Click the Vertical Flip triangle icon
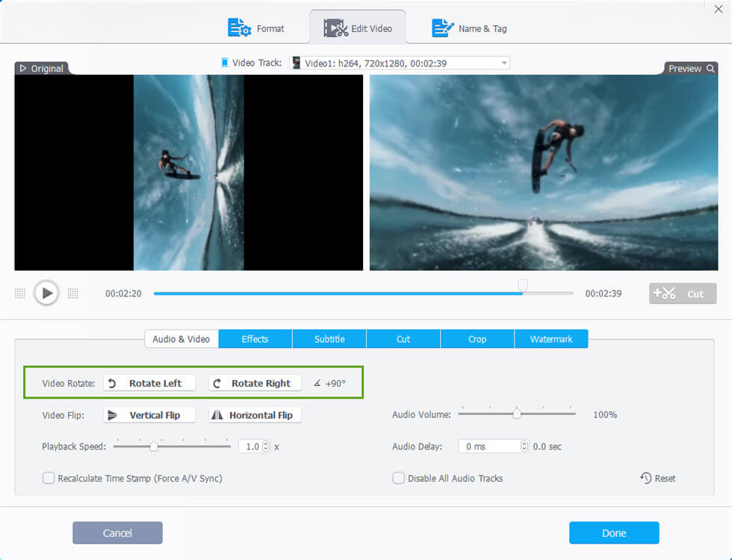The height and width of the screenshot is (560, 732). point(112,415)
